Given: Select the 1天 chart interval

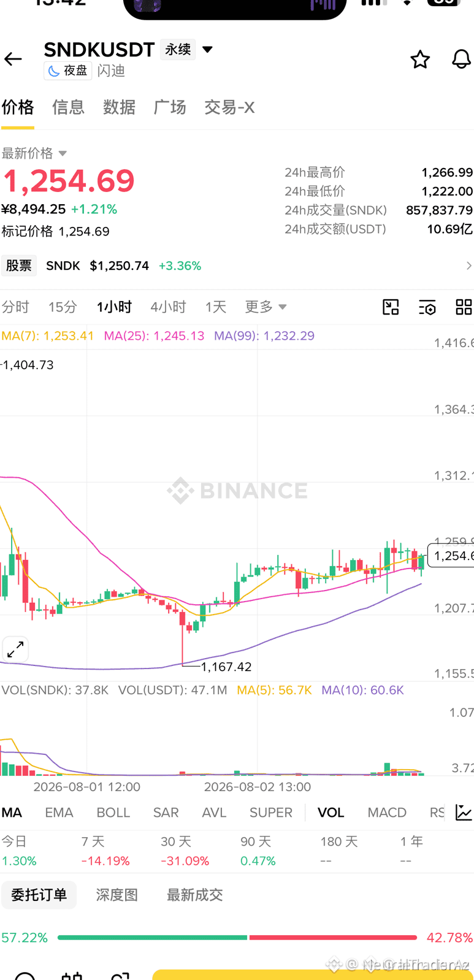Looking at the screenshot, I should [x=216, y=307].
